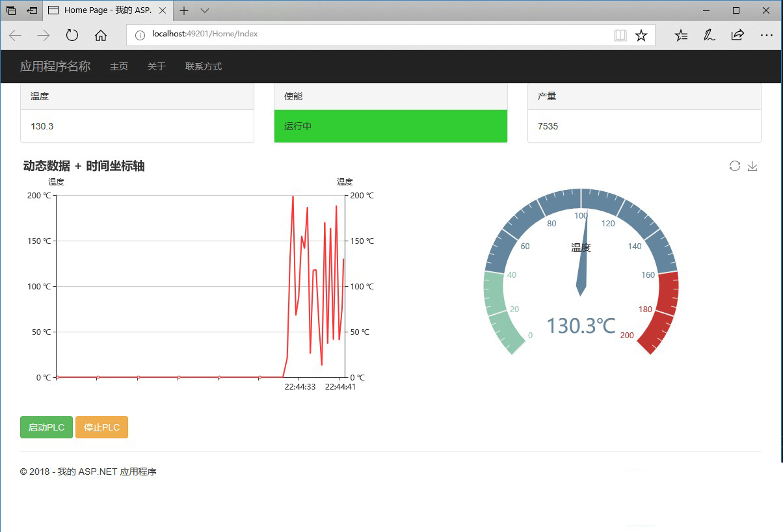Go to the browser Home icon
This screenshot has height=532, width=783.
tap(101, 35)
